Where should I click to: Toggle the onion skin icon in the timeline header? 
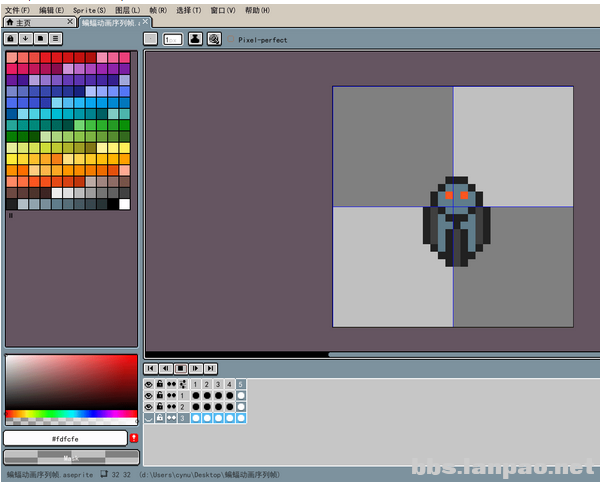coord(183,384)
